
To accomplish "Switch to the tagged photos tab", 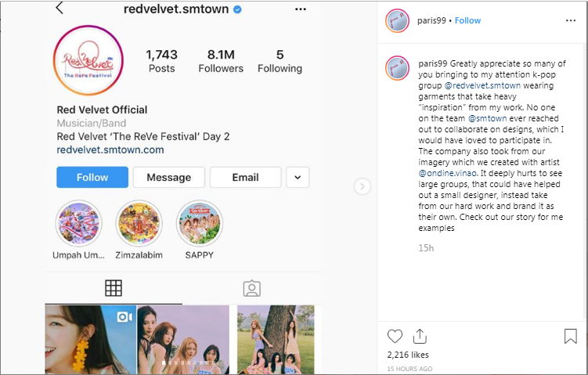I will point(251,288).
